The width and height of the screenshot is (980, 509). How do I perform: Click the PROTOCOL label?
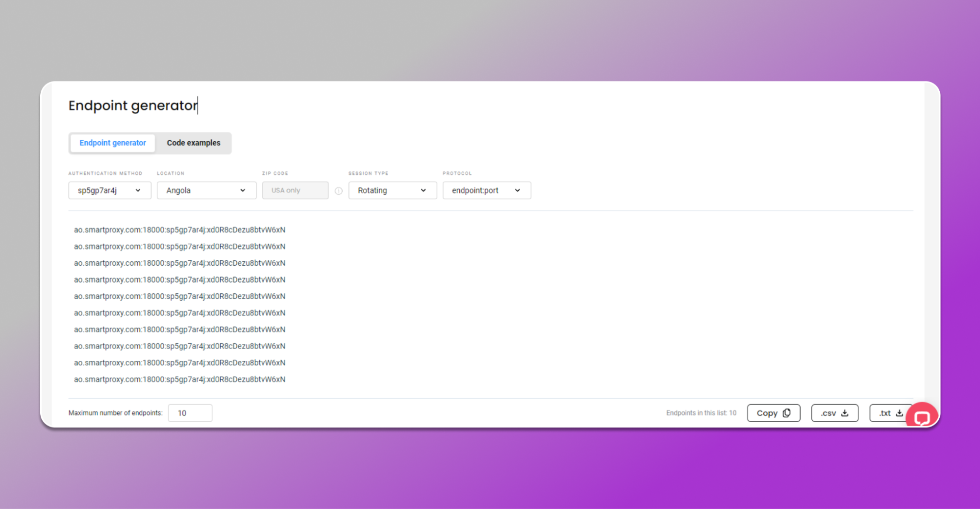tap(457, 173)
